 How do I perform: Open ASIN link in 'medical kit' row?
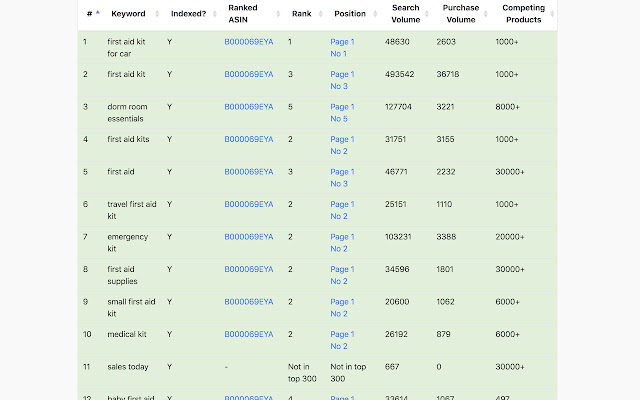pos(248,334)
